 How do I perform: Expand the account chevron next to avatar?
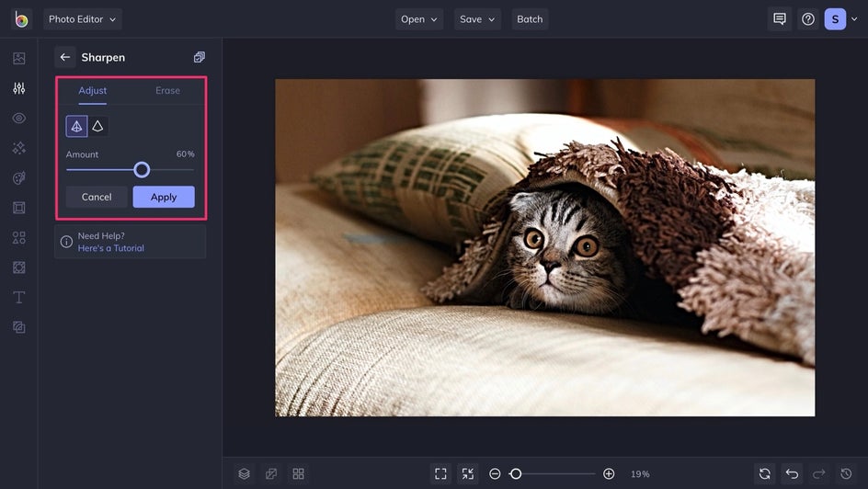(x=854, y=19)
